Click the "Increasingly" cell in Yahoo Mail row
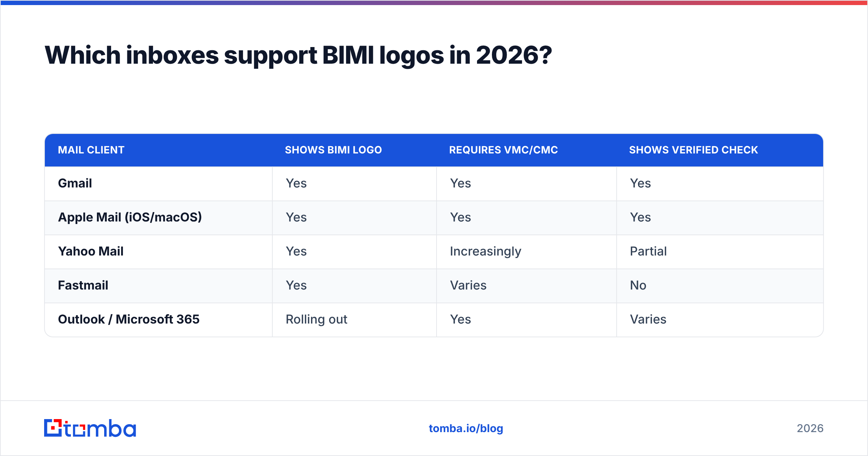Viewport: 868px width, 456px height. click(x=485, y=252)
